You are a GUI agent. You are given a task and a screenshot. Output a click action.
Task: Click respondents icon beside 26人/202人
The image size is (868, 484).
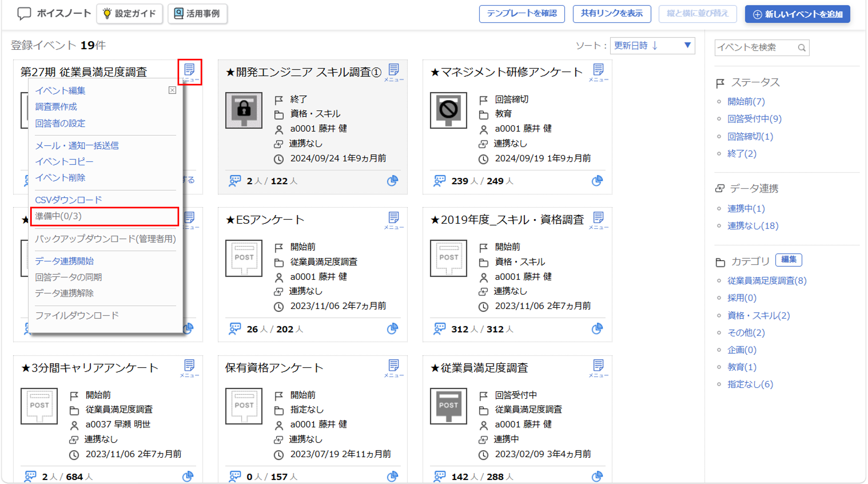235,329
